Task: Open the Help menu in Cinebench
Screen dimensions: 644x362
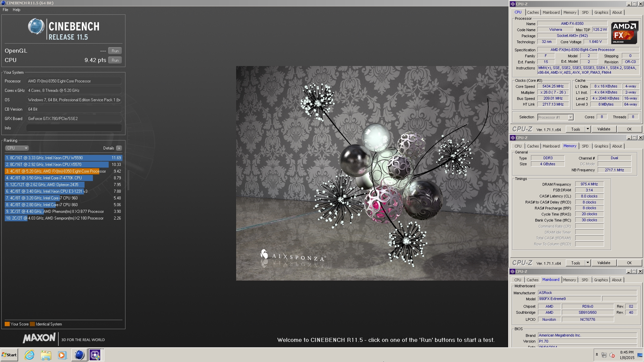Action: (x=16, y=10)
